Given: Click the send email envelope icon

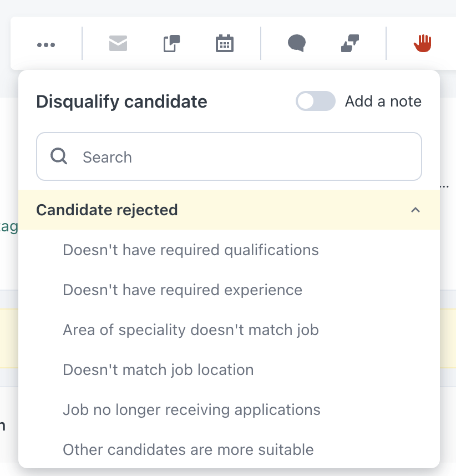Looking at the screenshot, I should (x=118, y=43).
